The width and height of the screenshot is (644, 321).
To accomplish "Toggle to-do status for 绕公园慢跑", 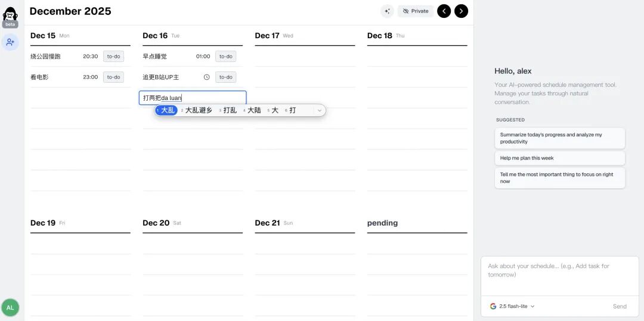I will [113, 57].
